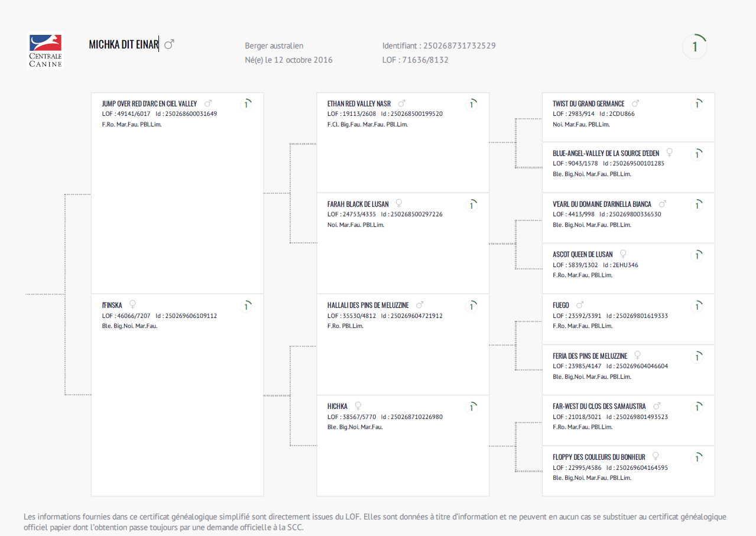The width and height of the screenshot is (756, 536).
Task: Click the Centrale Canine logo
Action: [x=46, y=51]
